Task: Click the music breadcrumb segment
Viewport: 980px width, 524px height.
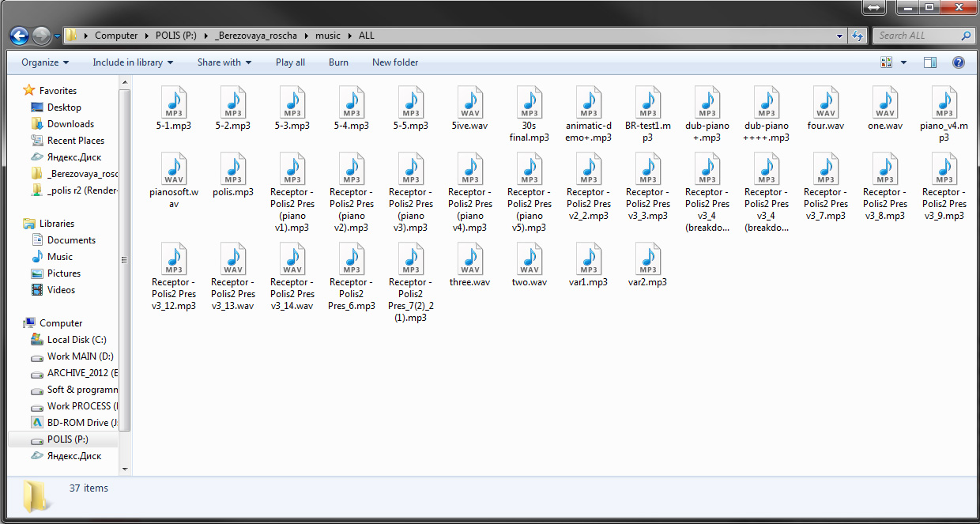Action: click(x=328, y=36)
